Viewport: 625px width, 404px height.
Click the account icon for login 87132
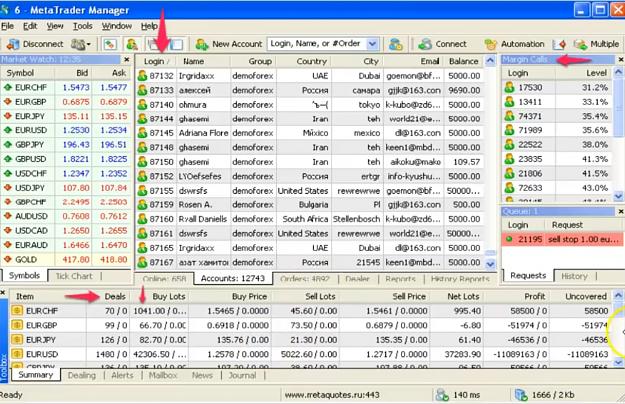pyautogui.click(x=142, y=76)
